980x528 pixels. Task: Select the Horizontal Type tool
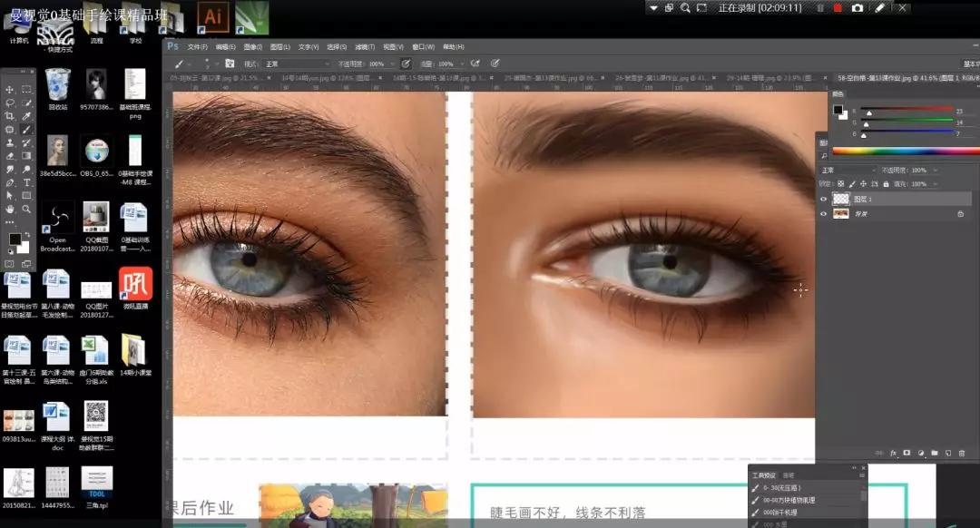pyautogui.click(x=26, y=182)
